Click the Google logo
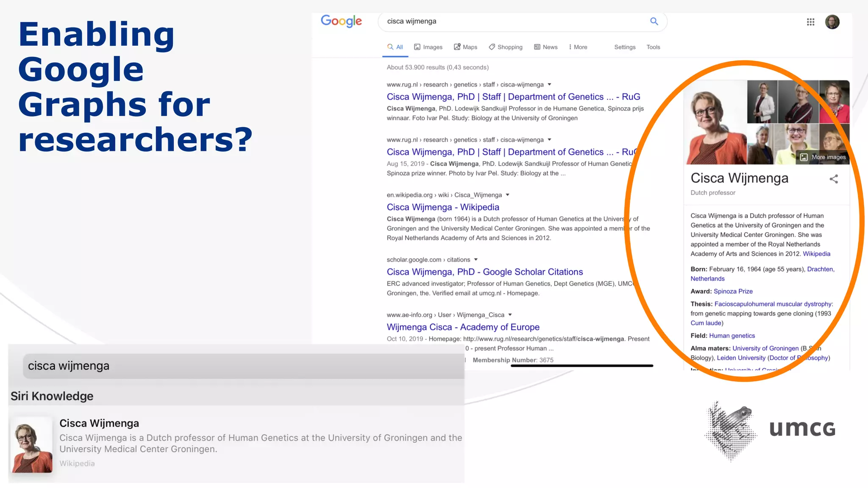The height and width of the screenshot is (488, 868). pos(341,21)
